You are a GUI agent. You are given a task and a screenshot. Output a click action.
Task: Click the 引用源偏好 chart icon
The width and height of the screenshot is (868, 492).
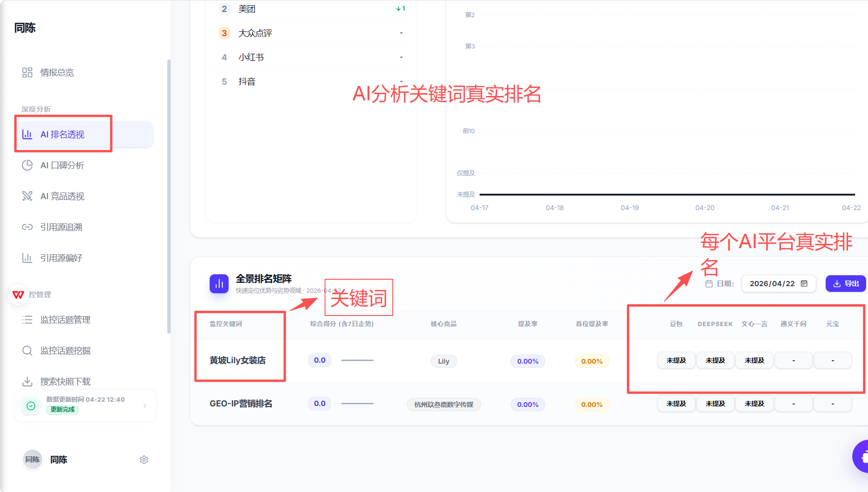click(27, 258)
